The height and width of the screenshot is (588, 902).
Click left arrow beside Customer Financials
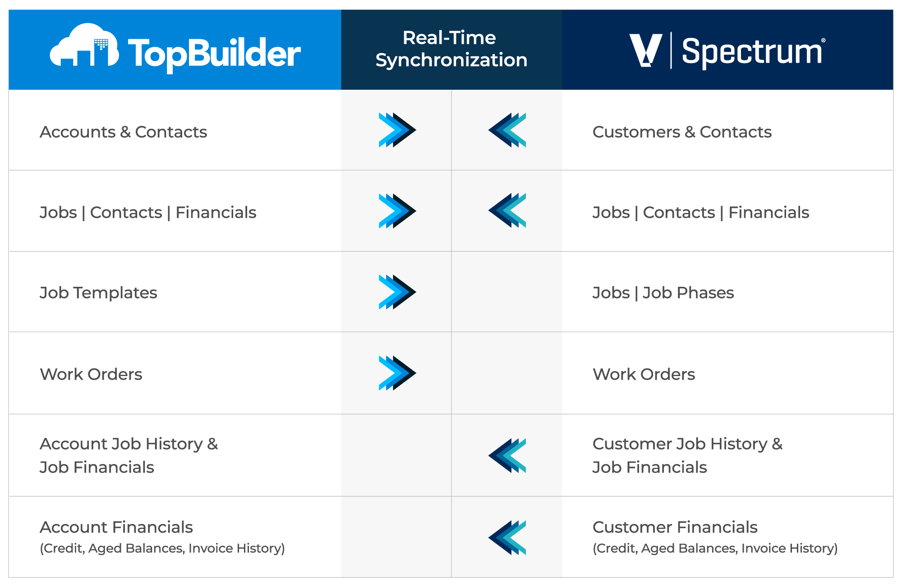pyautogui.click(x=507, y=537)
